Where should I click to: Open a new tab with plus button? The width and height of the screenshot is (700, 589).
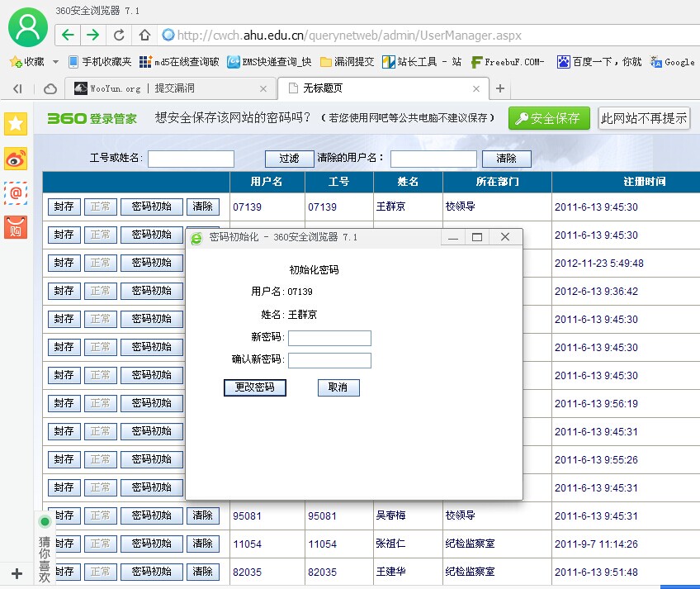500,88
